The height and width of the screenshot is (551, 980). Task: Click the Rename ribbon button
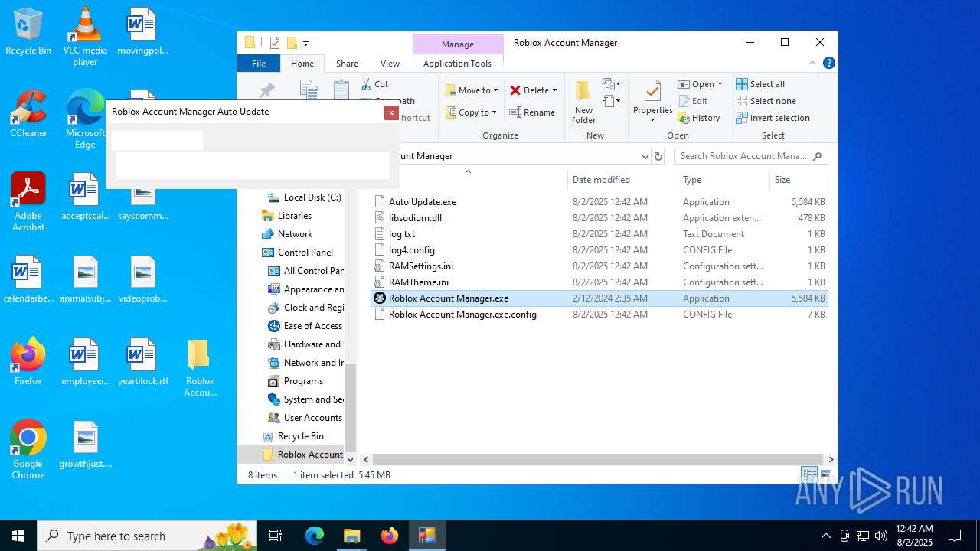[533, 112]
